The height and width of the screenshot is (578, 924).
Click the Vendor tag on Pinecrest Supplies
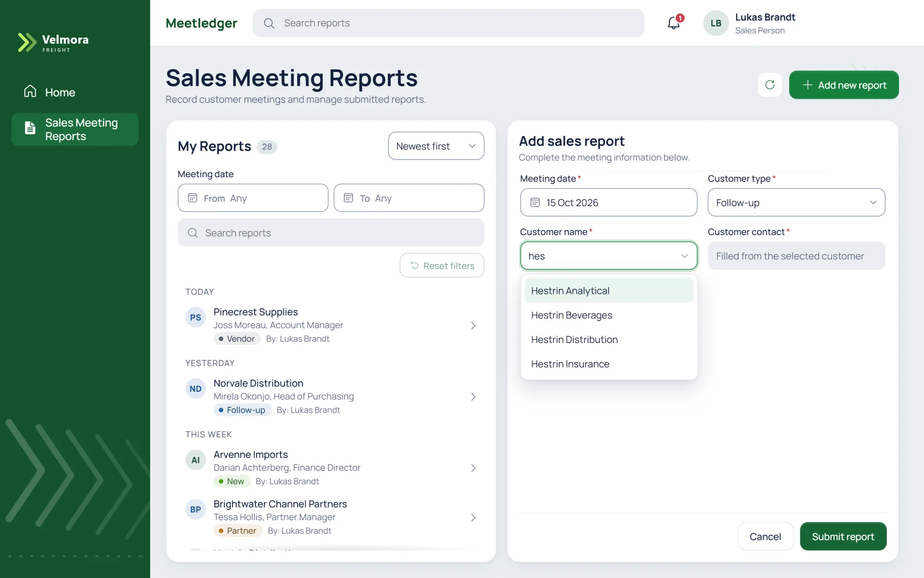pyautogui.click(x=237, y=339)
